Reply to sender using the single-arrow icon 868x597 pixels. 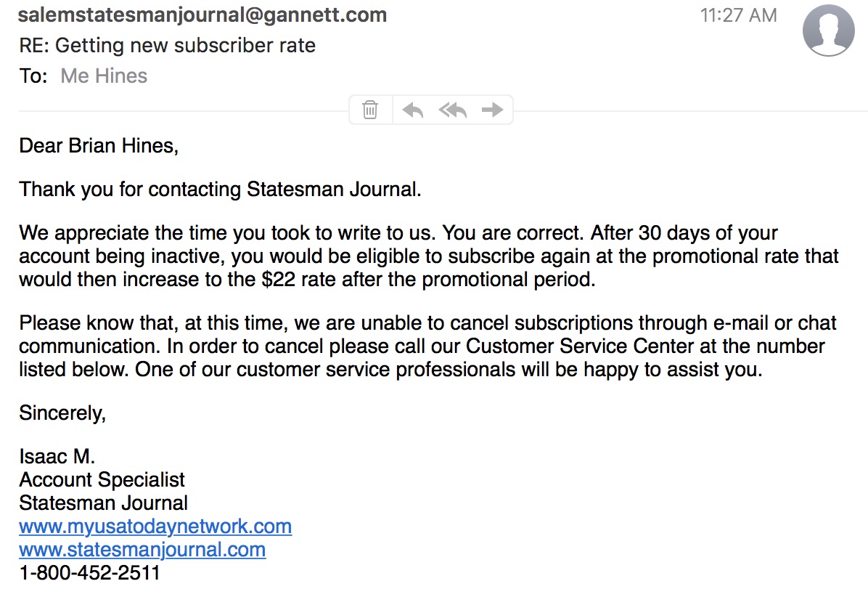413,110
